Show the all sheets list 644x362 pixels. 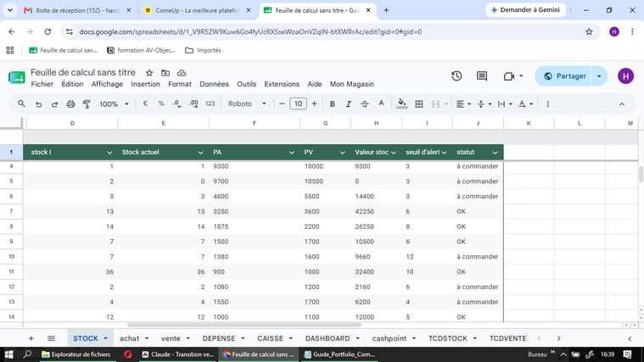click(51, 338)
